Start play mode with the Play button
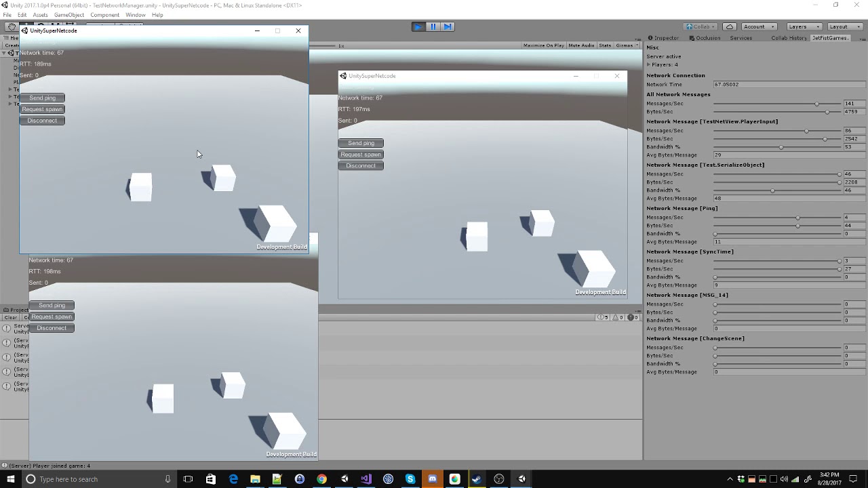The width and height of the screenshot is (868, 488). [418, 26]
